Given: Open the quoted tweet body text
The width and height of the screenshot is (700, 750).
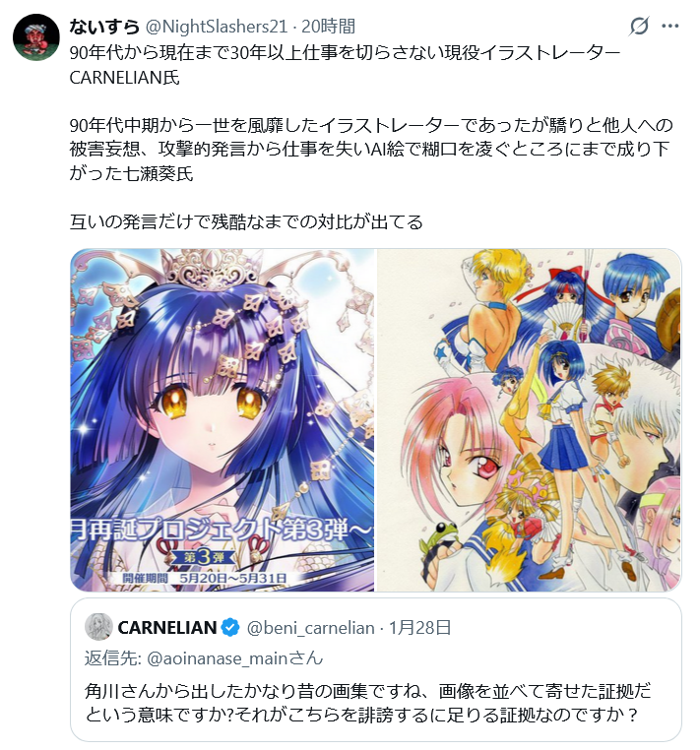Looking at the screenshot, I should (x=367, y=703).
